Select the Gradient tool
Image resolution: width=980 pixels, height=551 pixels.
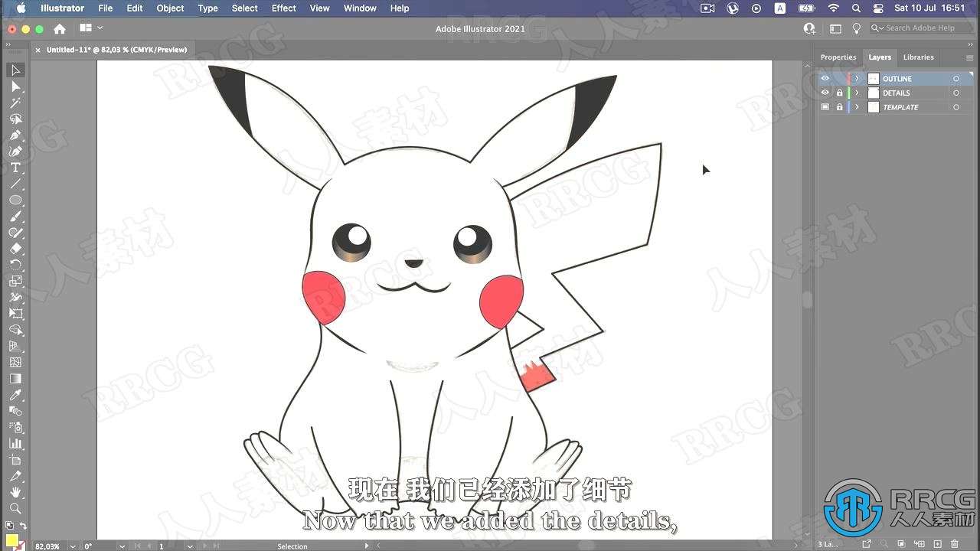(x=15, y=379)
